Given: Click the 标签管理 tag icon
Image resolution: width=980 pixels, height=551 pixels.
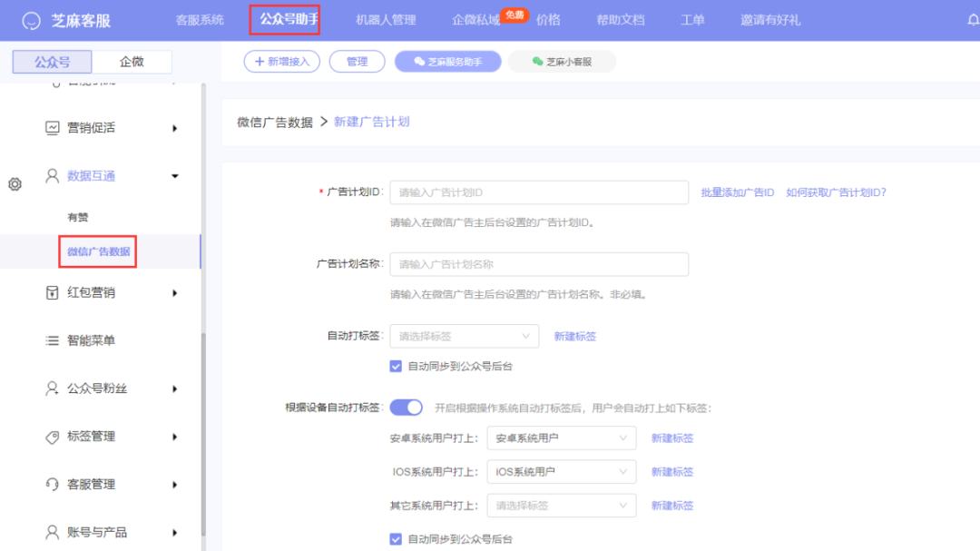Looking at the screenshot, I should click(52, 437).
